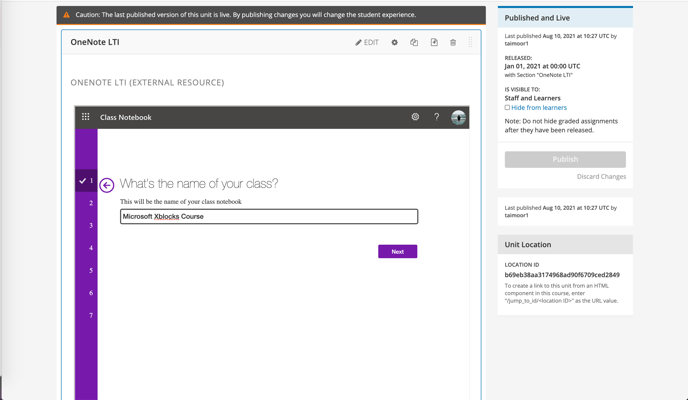The height and width of the screenshot is (400, 688).
Task: Click the OneNote LTI component title
Action: (95, 42)
